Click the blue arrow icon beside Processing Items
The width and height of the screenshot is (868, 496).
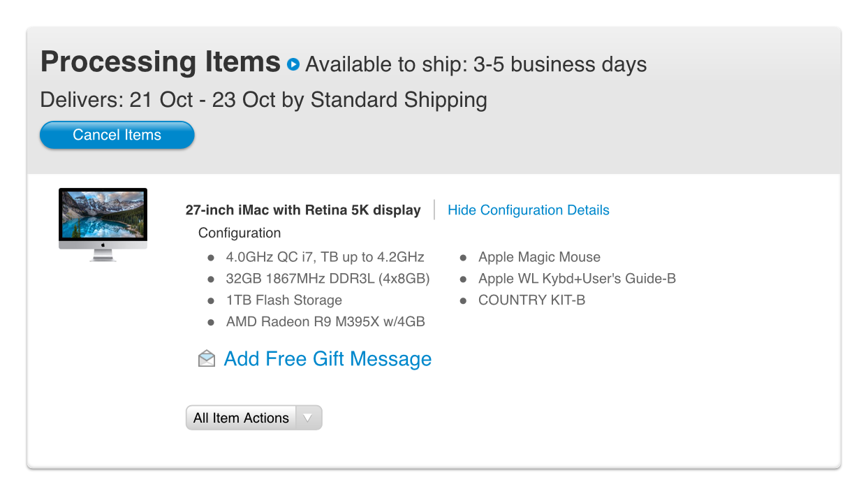(x=293, y=64)
